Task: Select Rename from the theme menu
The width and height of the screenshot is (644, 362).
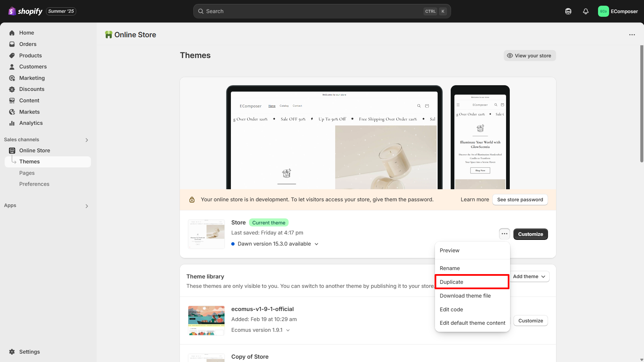Action: [x=472, y=268]
